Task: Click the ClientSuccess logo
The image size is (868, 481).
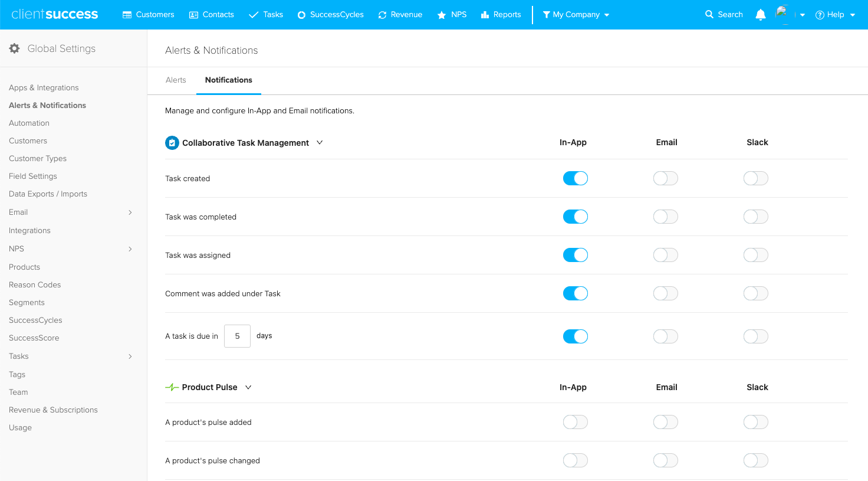Action: (x=55, y=14)
